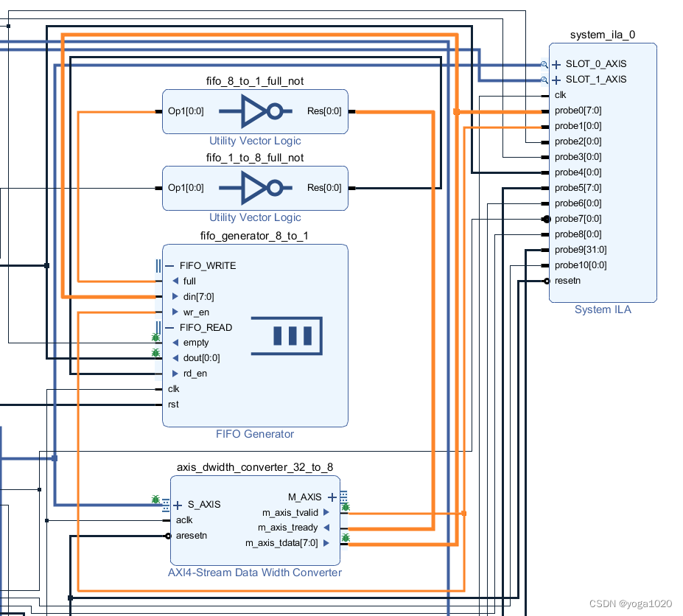Collapse the FIFO_WRITE interface pin
Screen dimensions: 683x616
[170, 265]
